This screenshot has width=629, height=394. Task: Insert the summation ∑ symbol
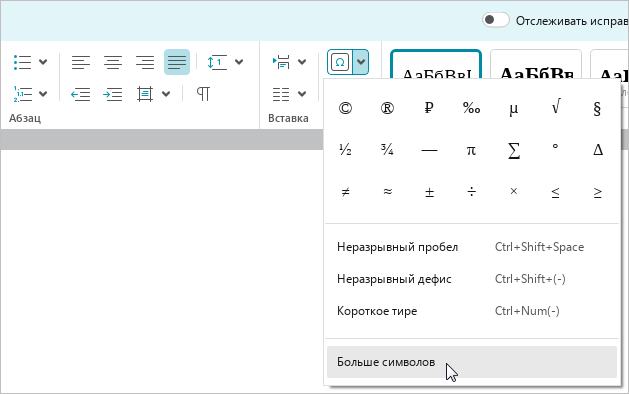click(513, 150)
